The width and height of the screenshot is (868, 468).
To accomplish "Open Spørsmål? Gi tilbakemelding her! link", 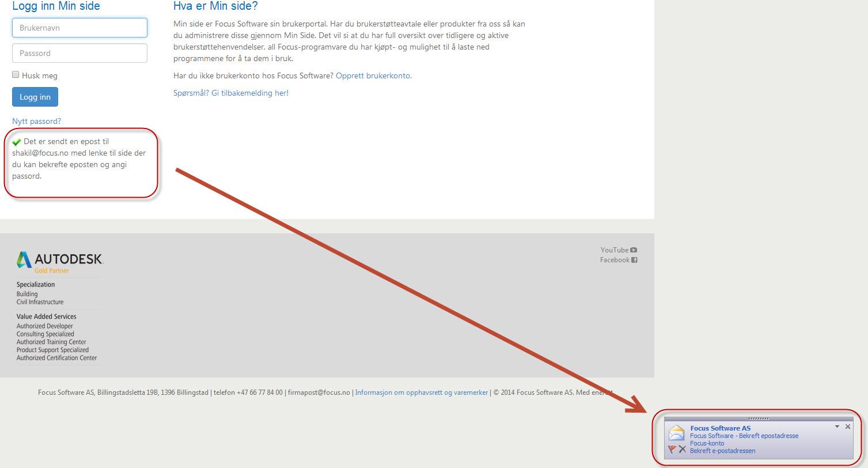I will point(231,93).
